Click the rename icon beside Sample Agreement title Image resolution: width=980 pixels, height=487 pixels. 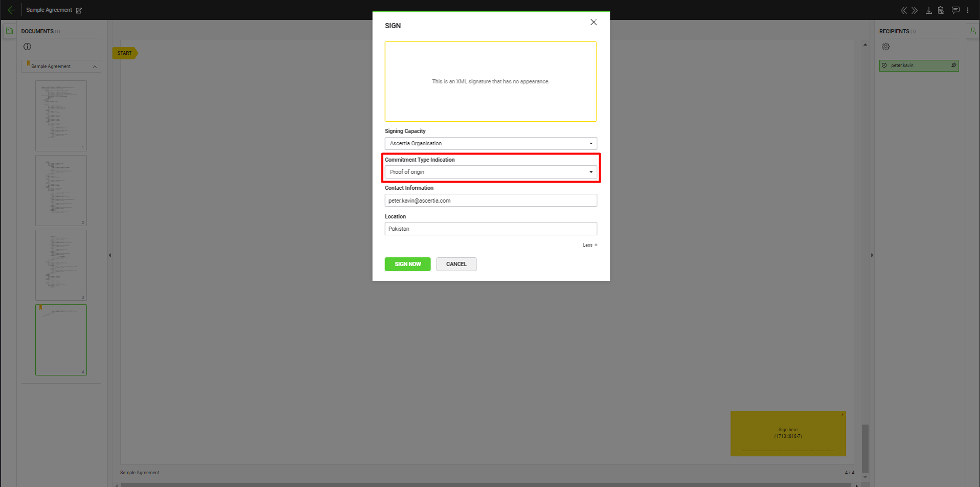(x=79, y=10)
